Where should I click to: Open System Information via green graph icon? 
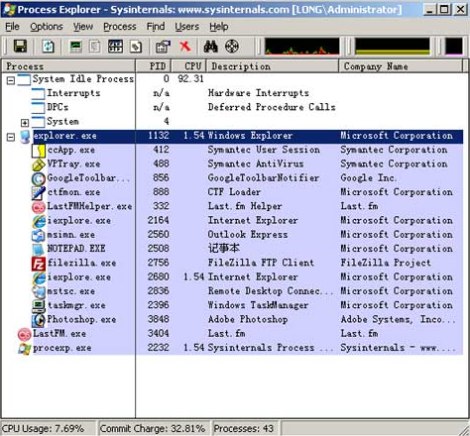click(x=76, y=46)
